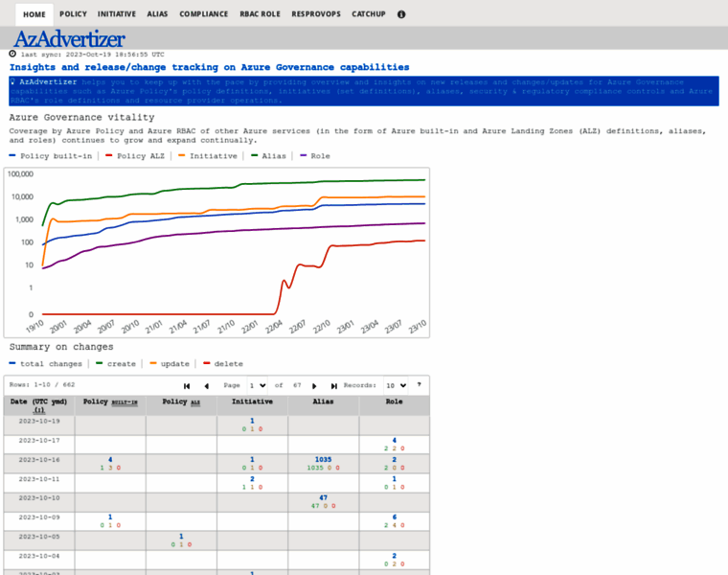728x575 pixels.
Task: Jump to first page of table
Action: click(x=187, y=386)
